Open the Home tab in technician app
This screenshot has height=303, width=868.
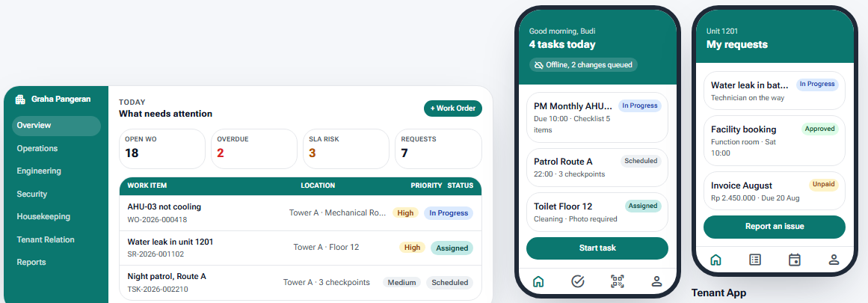pos(538,281)
